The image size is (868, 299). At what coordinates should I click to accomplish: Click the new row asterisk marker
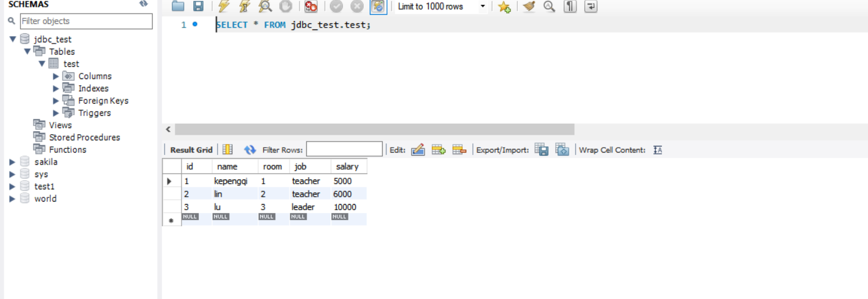[171, 221]
